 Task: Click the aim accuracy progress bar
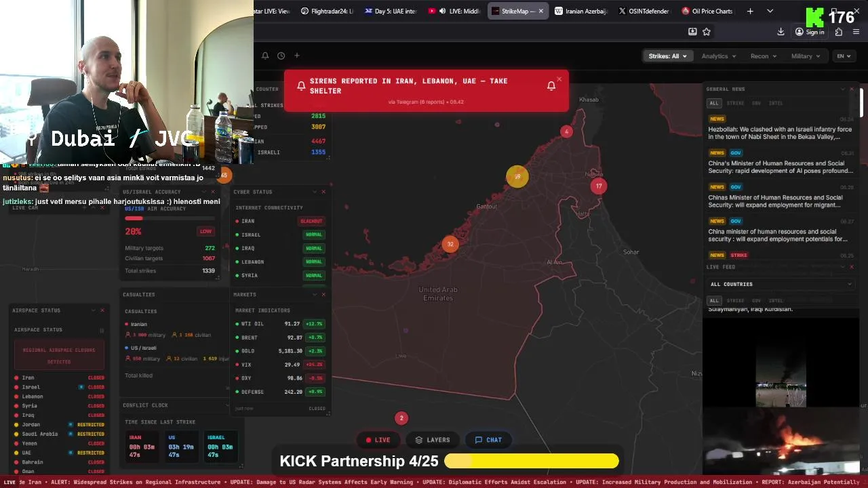click(170, 218)
